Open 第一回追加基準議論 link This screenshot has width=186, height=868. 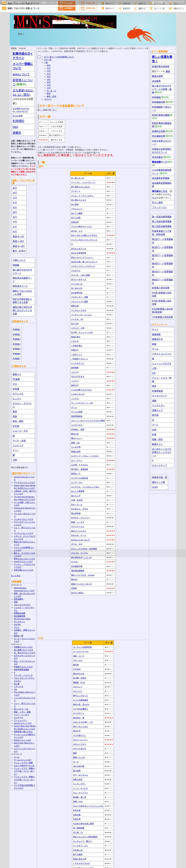162,217
